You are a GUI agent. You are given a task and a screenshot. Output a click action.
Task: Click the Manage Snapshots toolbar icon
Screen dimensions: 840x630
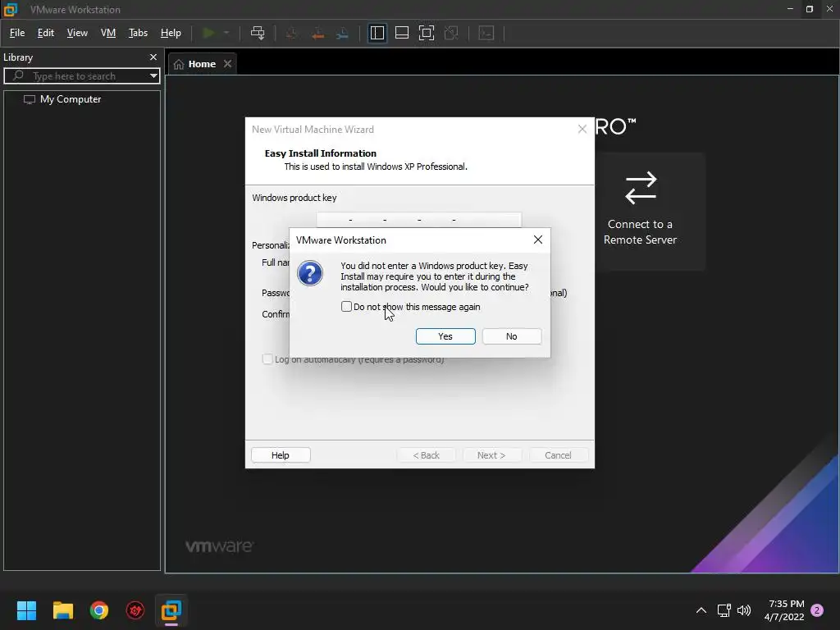tap(342, 33)
